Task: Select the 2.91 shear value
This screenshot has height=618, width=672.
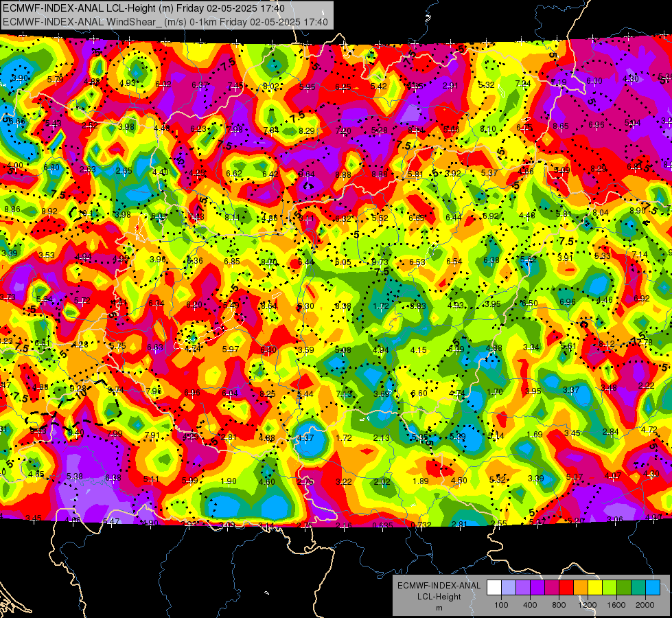Action: (450, 86)
